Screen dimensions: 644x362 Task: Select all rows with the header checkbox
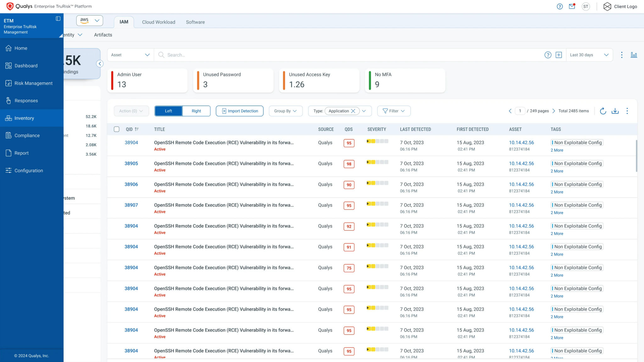pyautogui.click(x=117, y=129)
